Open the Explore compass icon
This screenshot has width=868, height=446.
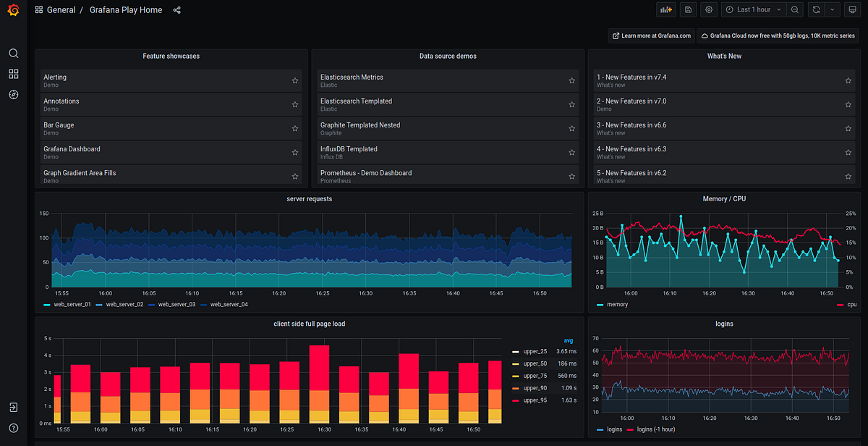pyautogui.click(x=13, y=94)
